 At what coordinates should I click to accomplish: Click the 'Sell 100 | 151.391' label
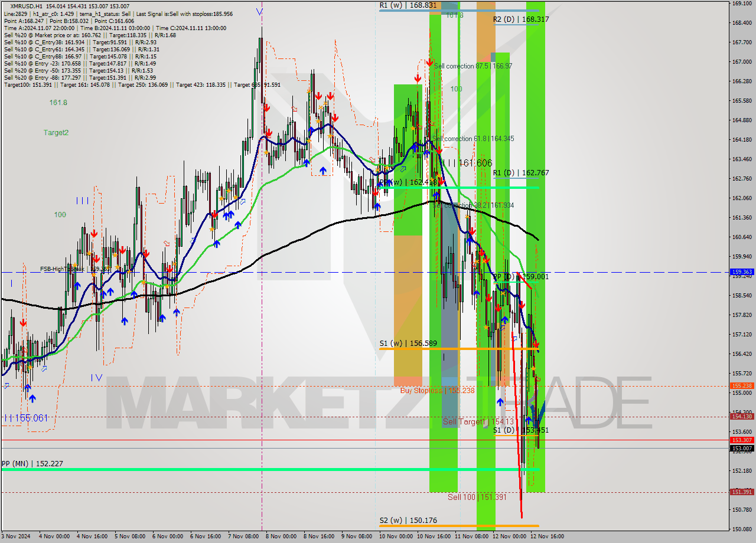coord(477,497)
